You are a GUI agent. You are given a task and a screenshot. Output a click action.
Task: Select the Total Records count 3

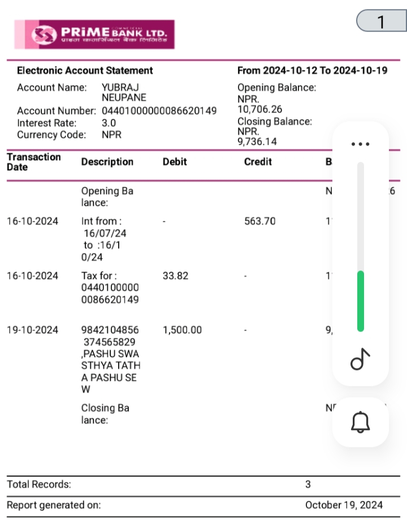[308, 484]
